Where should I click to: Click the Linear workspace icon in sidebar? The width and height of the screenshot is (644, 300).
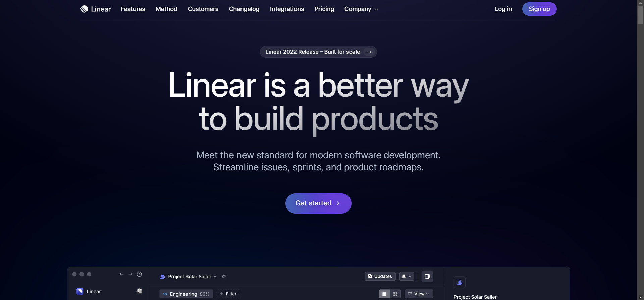tap(80, 291)
